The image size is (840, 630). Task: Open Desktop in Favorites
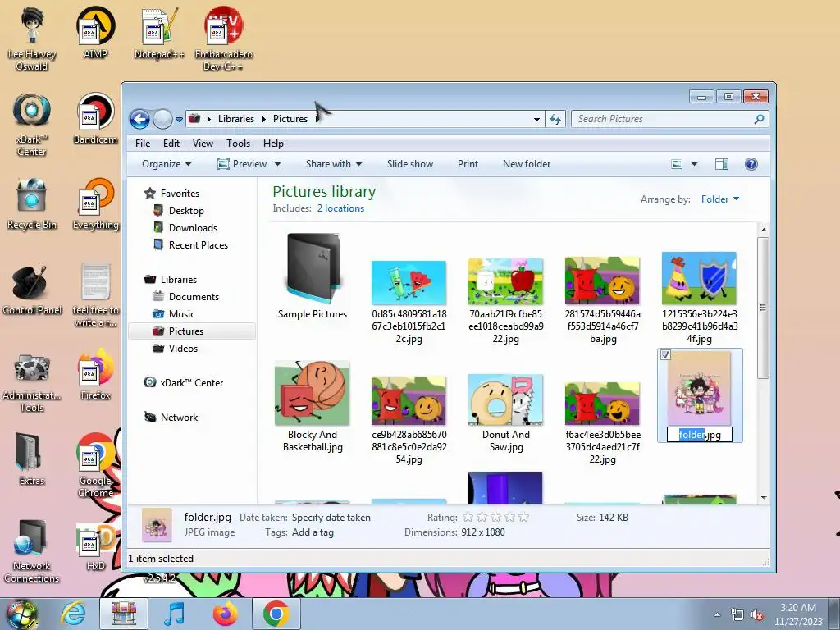pyautogui.click(x=186, y=211)
